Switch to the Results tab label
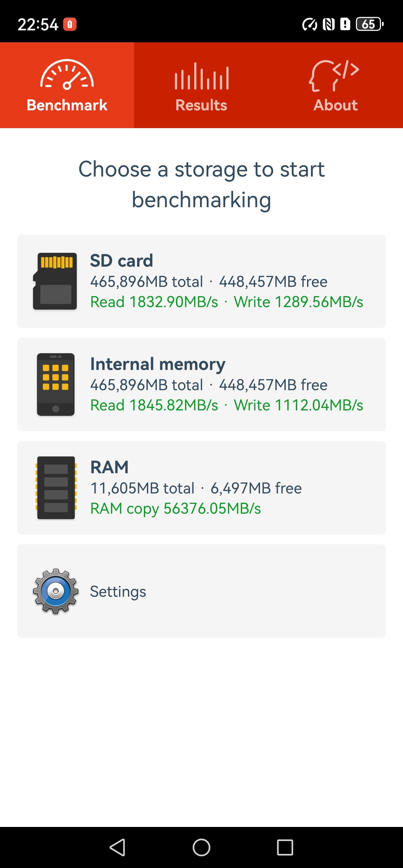The width and height of the screenshot is (403, 868). pos(201,105)
